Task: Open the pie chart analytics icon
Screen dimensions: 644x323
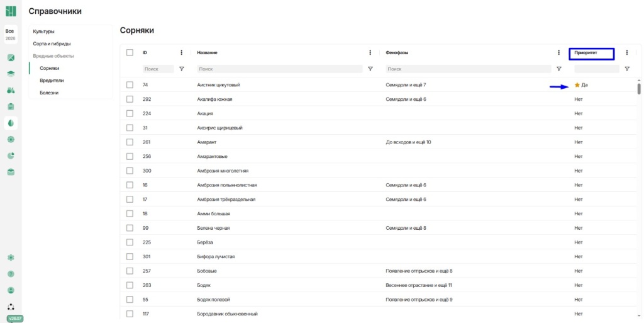Action: [x=11, y=156]
